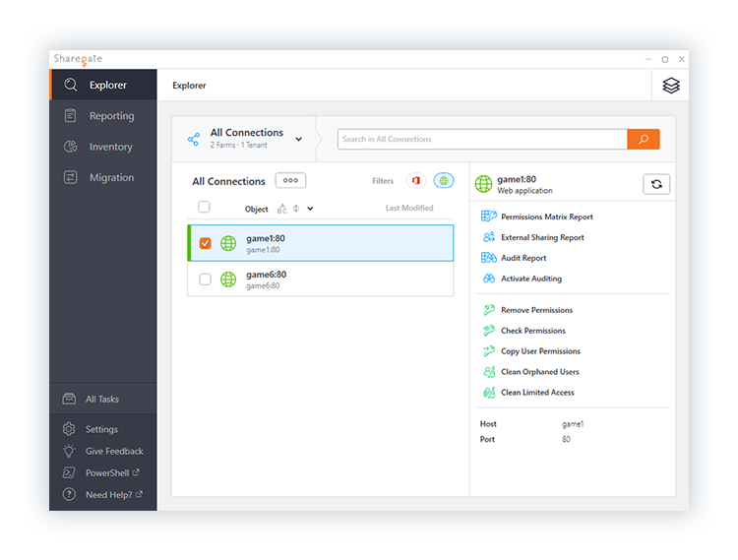Click Clean Orphaned Users action
The width and height of the screenshot is (738, 560).
(540, 372)
